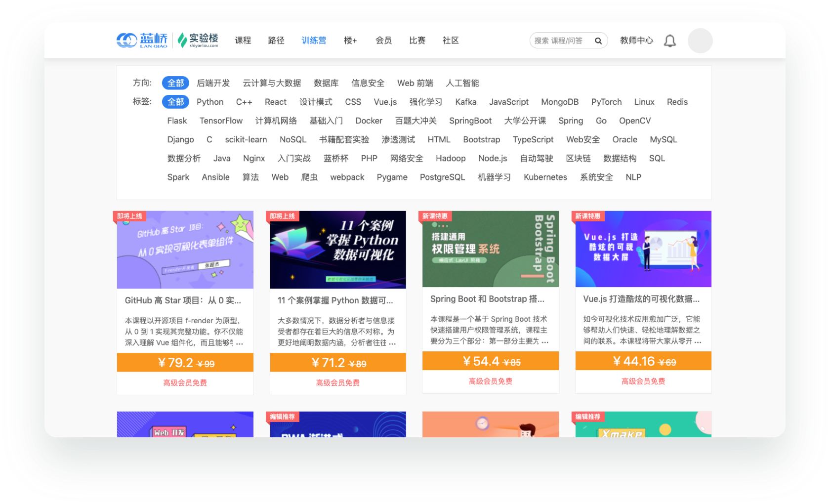
Task: Filter by 人工智能 direction
Action: (x=462, y=83)
